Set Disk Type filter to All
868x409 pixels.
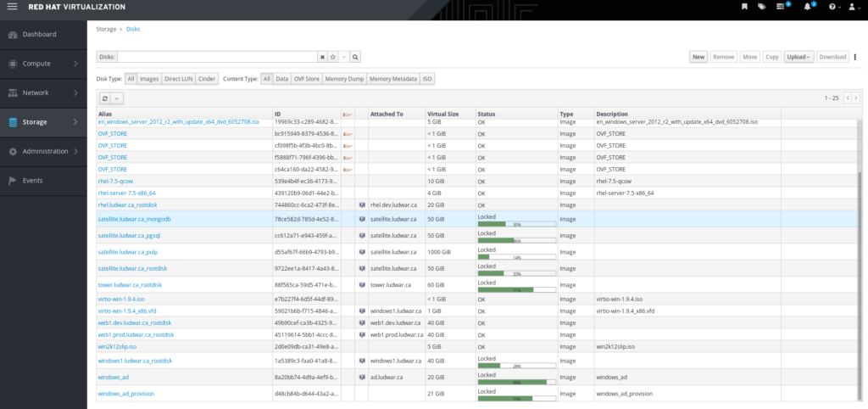(x=131, y=79)
